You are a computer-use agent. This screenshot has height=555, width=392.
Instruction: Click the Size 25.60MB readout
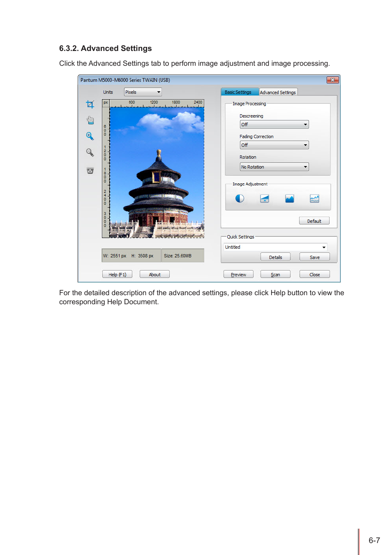tap(182, 256)
